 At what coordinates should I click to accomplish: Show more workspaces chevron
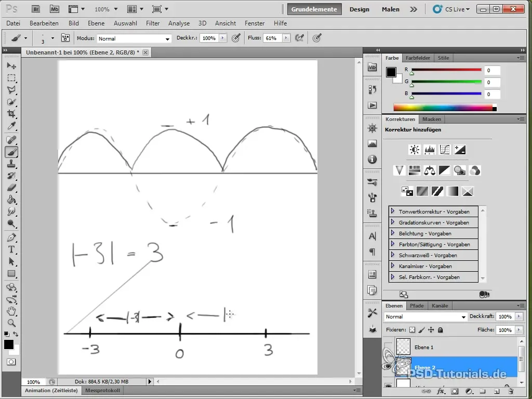[x=413, y=9]
